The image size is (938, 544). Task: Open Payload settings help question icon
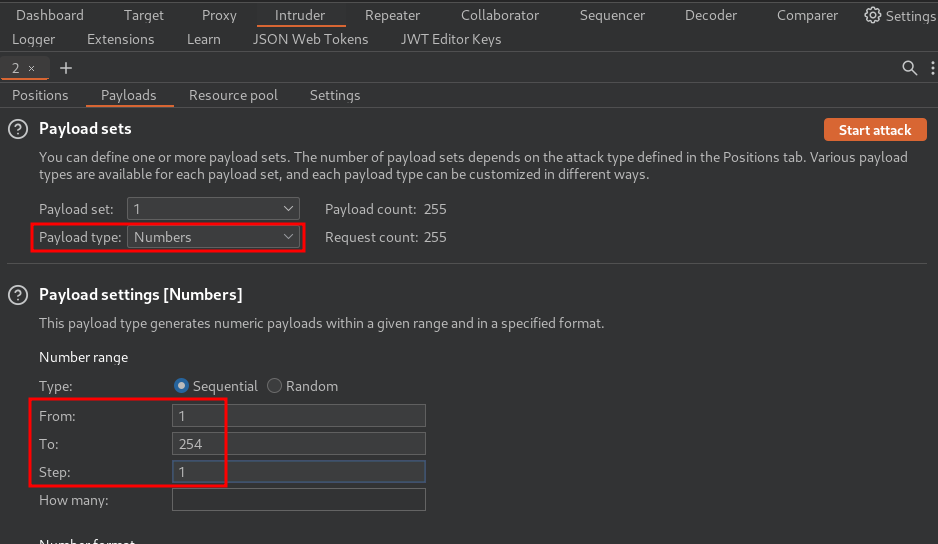click(18, 295)
